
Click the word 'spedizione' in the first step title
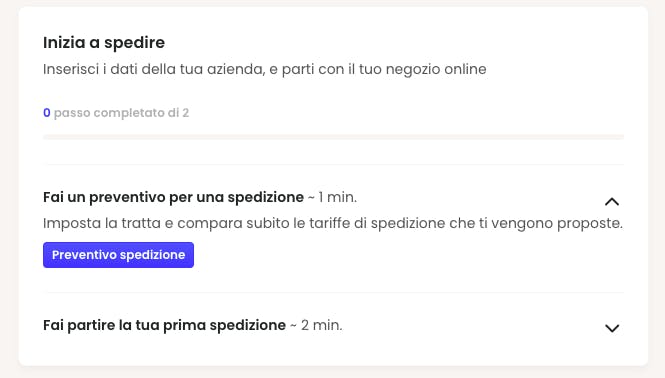(265, 197)
